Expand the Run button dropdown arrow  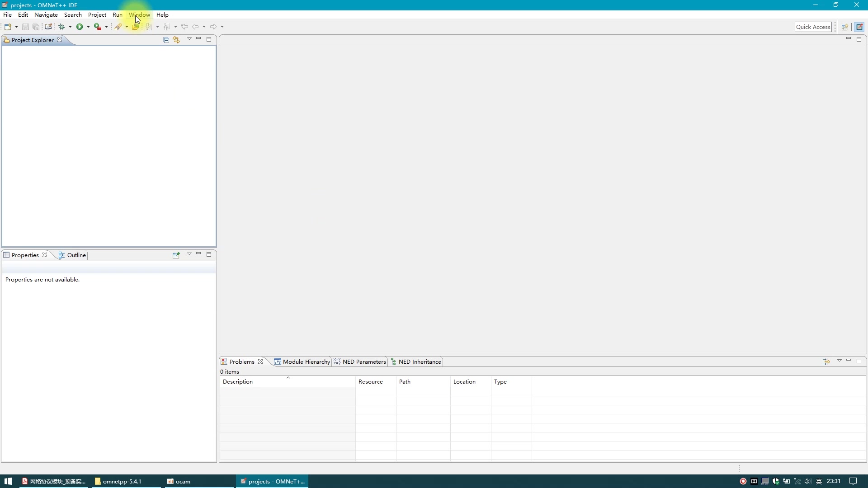click(x=88, y=27)
